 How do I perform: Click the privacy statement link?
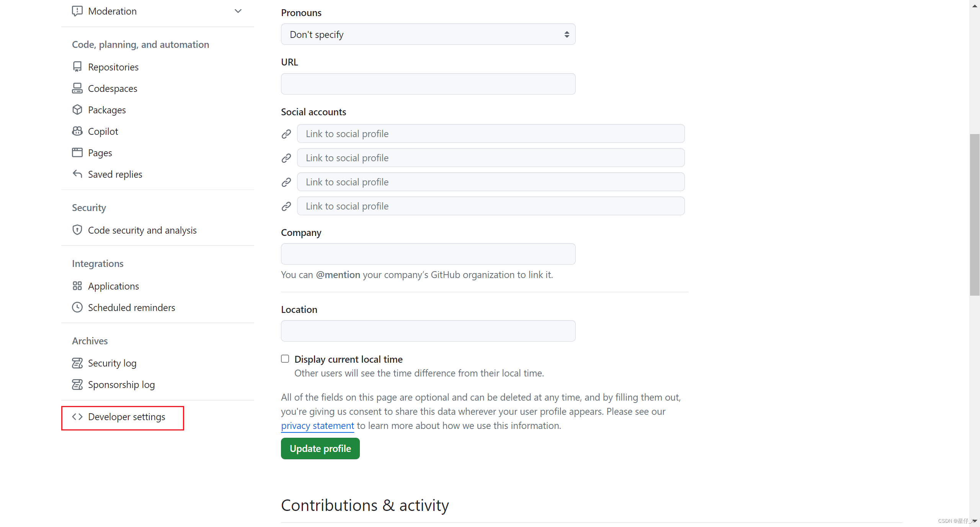[317, 425]
